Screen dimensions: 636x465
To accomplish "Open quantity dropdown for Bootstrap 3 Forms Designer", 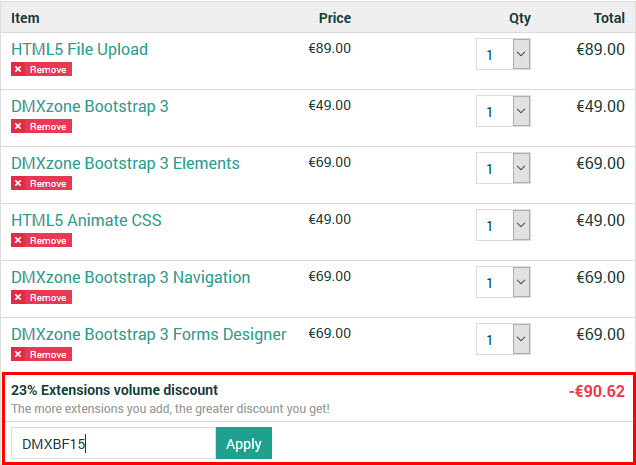I will pyautogui.click(x=503, y=339).
